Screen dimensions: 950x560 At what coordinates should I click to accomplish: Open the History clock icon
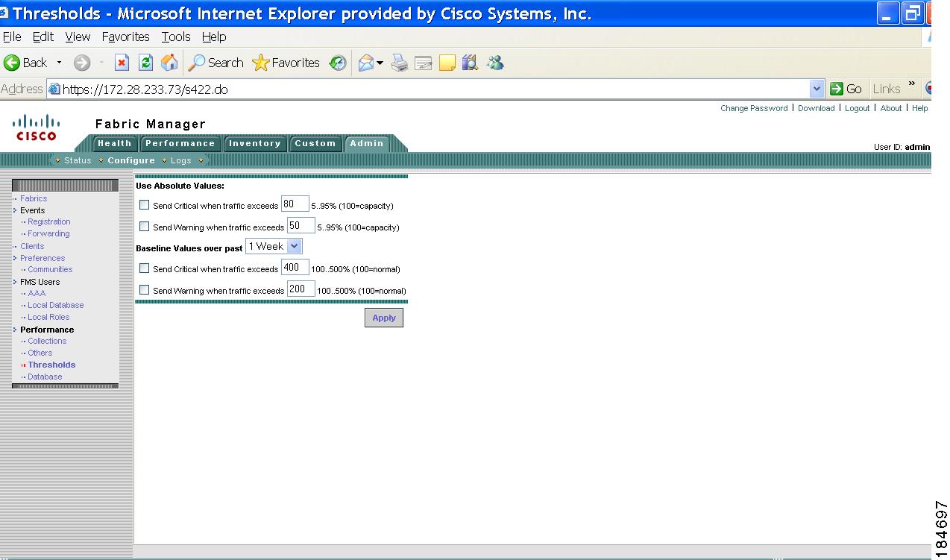click(x=339, y=63)
